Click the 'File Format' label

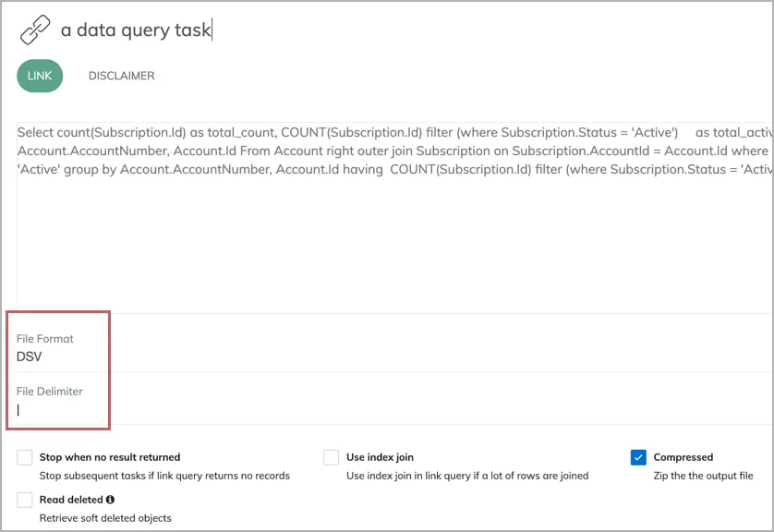[45, 339]
